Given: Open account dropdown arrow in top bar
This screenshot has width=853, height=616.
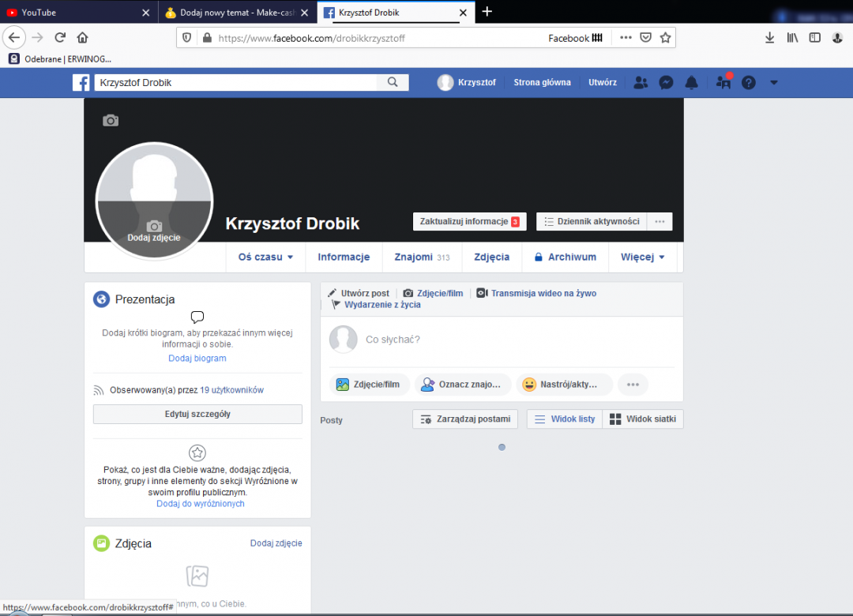Looking at the screenshot, I should click(x=773, y=82).
